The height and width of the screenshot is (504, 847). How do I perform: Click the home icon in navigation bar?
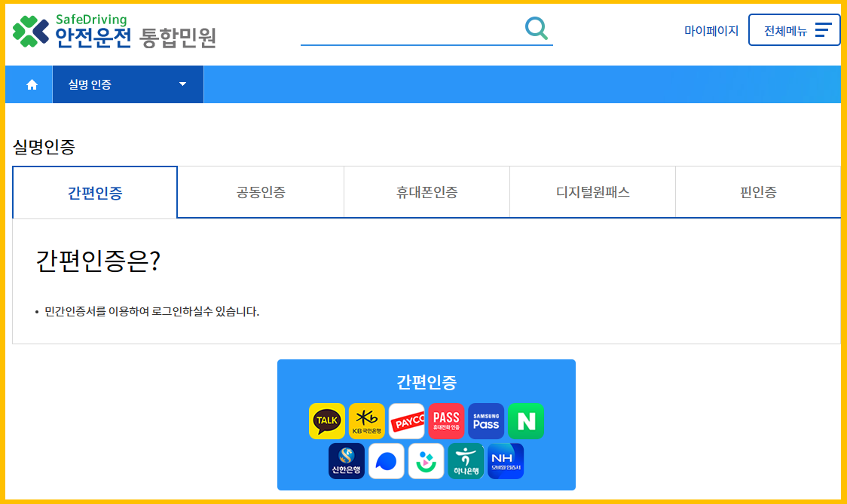[32, 84]
